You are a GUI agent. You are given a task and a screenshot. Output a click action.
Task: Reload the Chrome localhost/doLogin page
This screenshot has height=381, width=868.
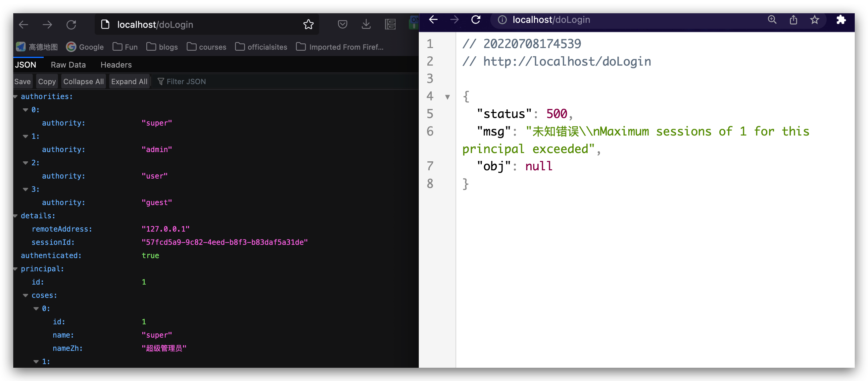pos(475,20)
